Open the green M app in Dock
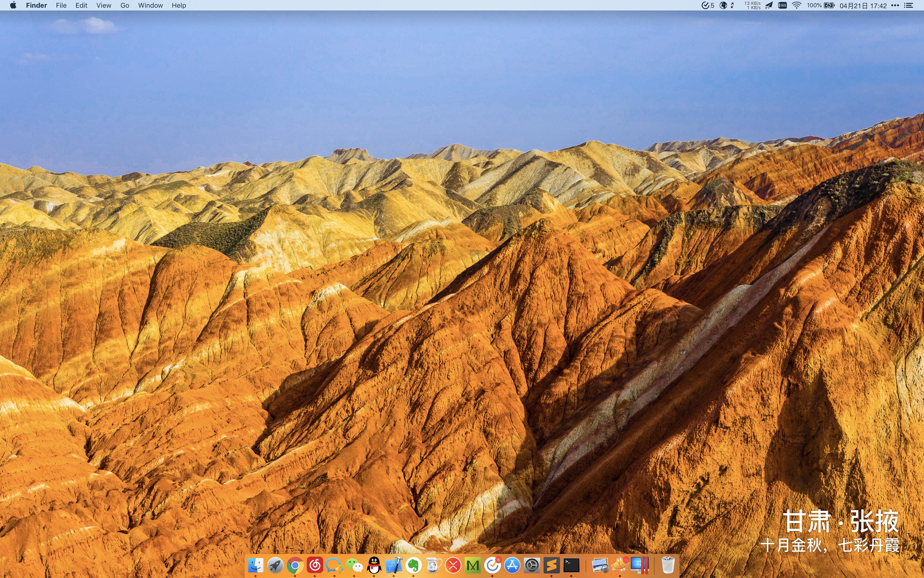The image size is (924, 578). coord(473,565)
